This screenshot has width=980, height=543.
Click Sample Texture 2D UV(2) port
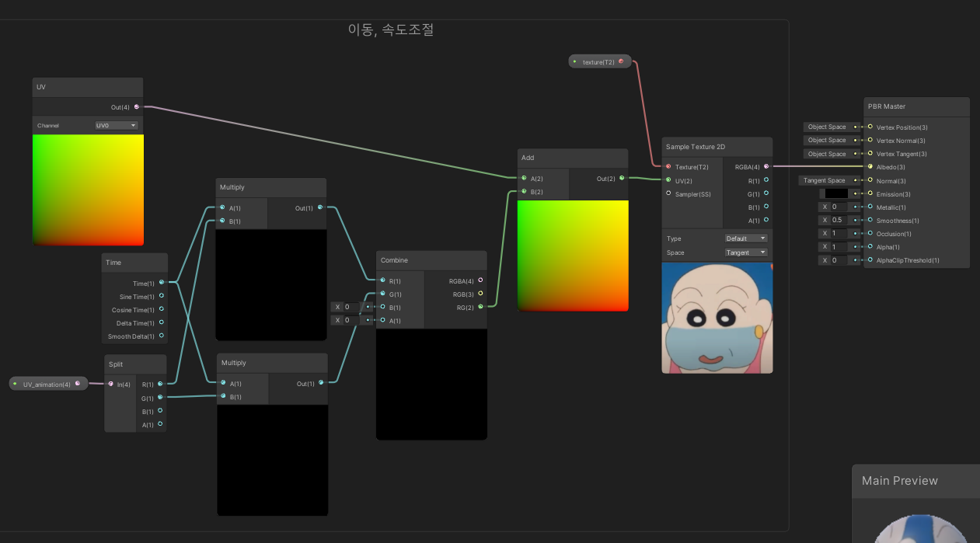pyautogui.click(x=668, y=179)
